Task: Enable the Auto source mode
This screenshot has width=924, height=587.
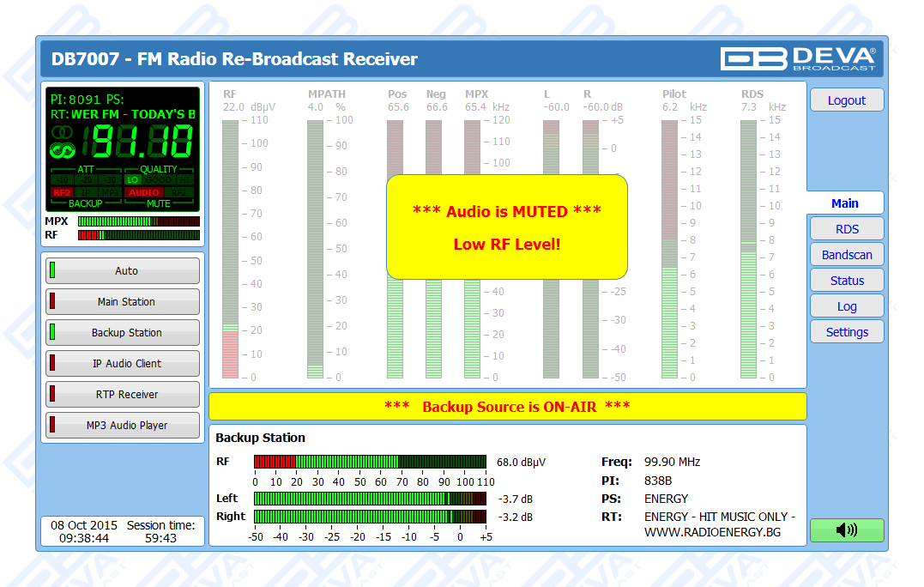Action: click(x=125, y=271)
